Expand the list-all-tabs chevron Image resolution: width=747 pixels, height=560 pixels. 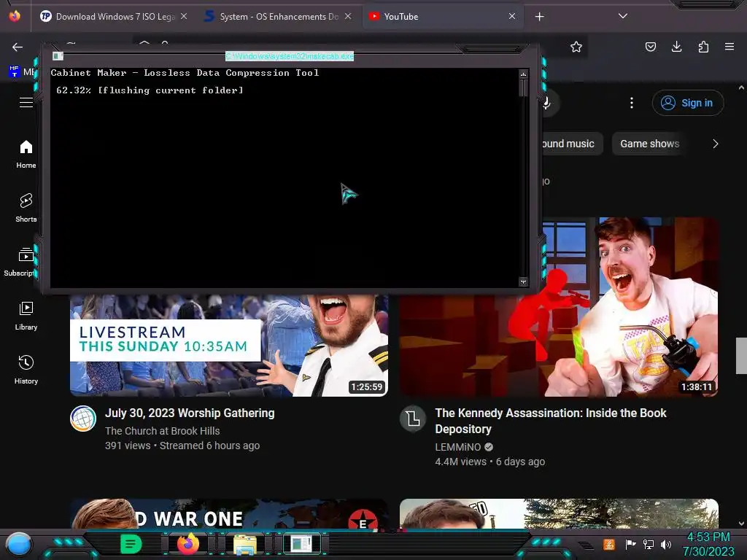pyautogui.click(x=623, y=16)
